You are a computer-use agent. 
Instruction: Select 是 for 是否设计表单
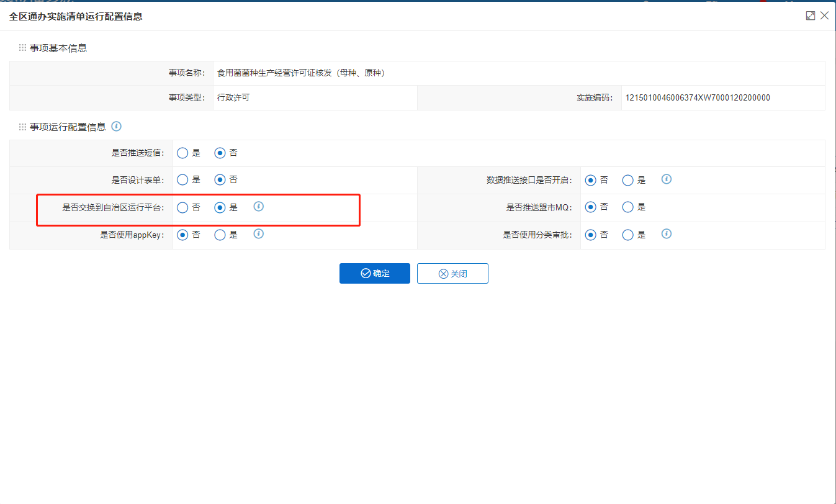(182, 180)
